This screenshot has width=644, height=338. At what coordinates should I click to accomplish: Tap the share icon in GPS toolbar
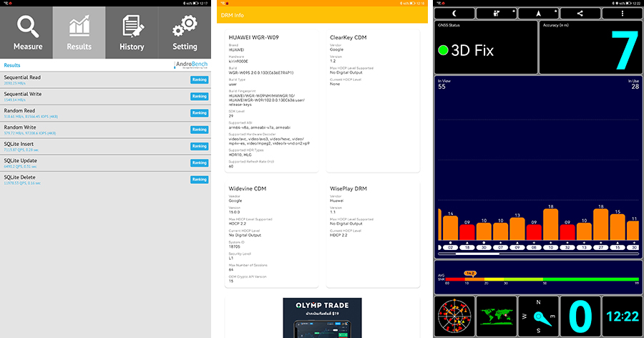(580, 13)
